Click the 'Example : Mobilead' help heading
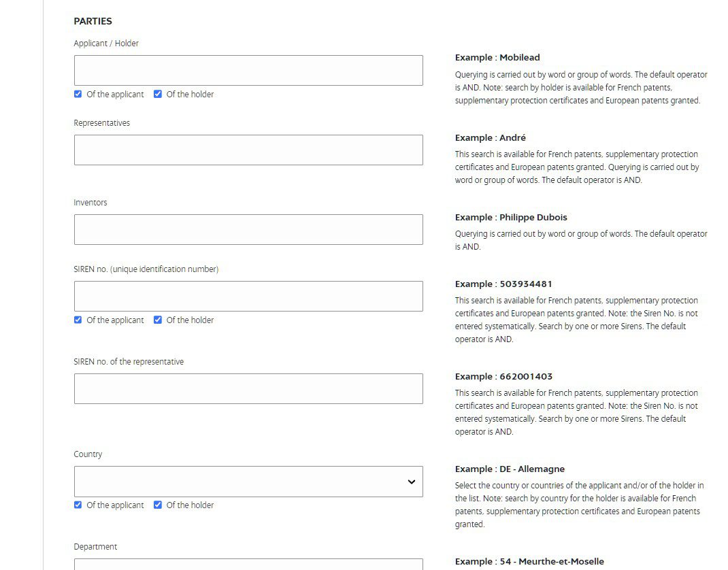 coord(497,58)
